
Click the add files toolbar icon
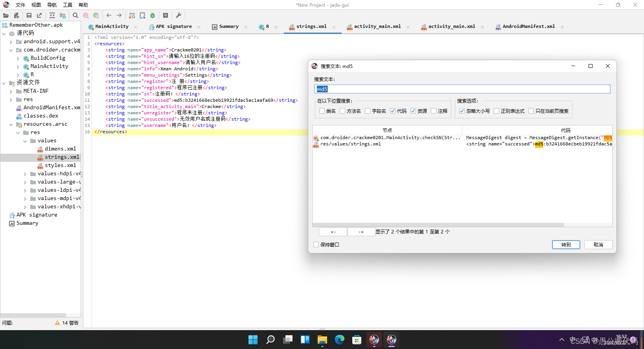click(17, 15)
